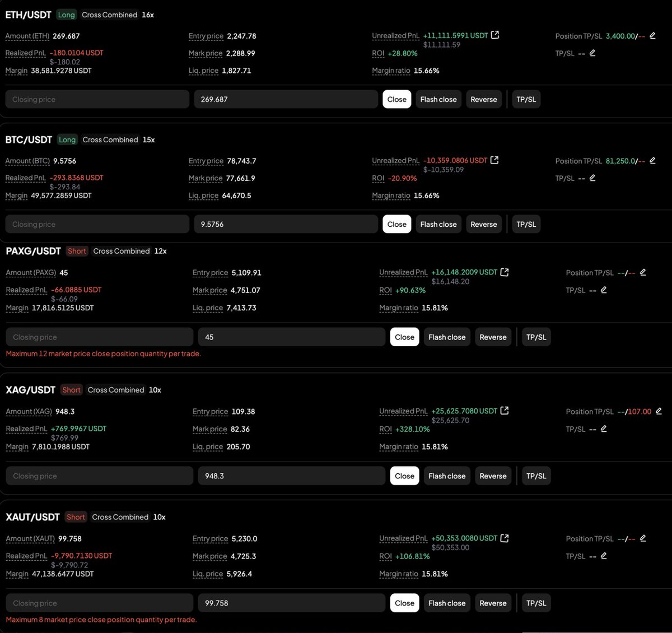Screen dimensions: 672x633
Task: Open the PAXG/USDT pair title
Action: (x=33, y=251)
